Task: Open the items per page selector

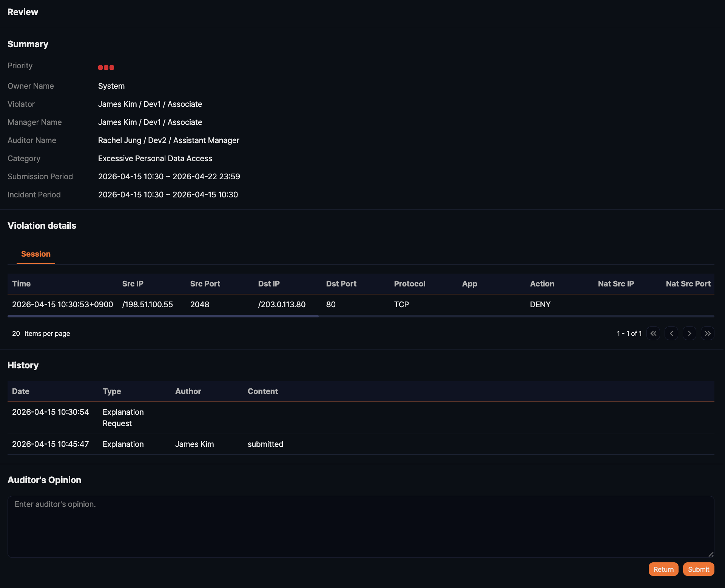Action: (16, 334)
